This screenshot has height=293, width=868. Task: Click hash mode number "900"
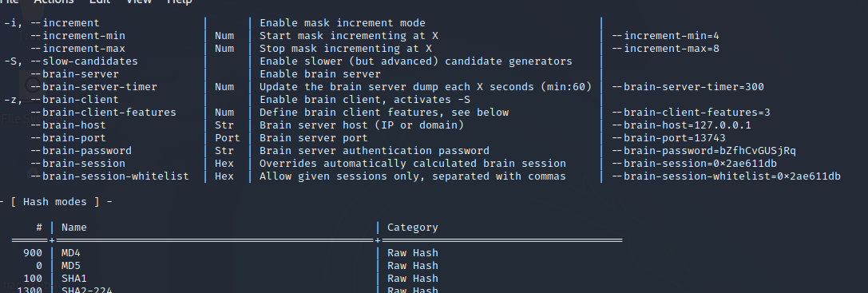pos(33,252)
